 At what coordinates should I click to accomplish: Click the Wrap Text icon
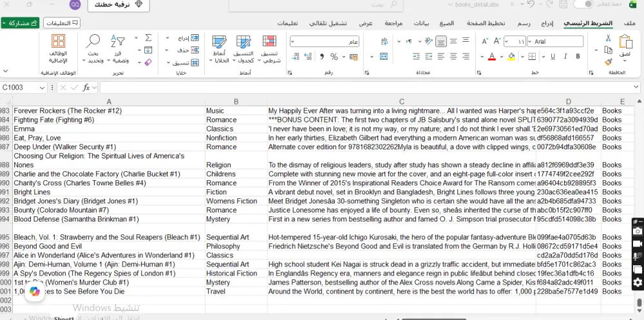(x=384, y=41)
